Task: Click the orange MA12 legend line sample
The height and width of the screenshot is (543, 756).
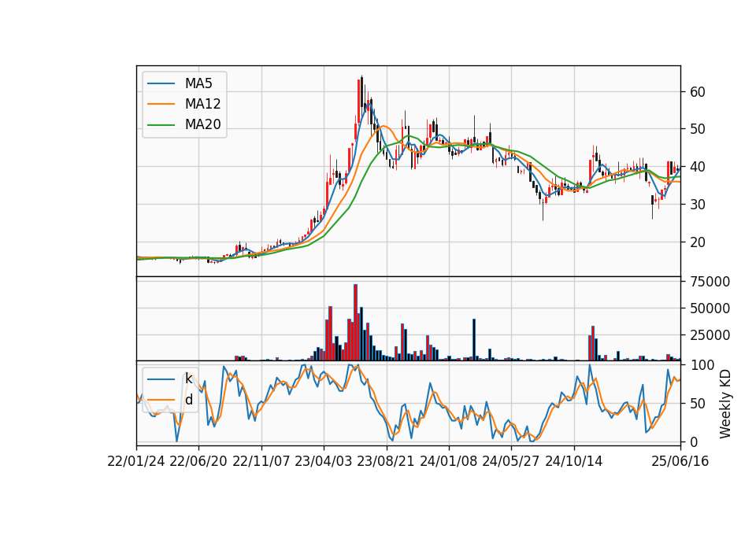Action: (x=161, y=104)
